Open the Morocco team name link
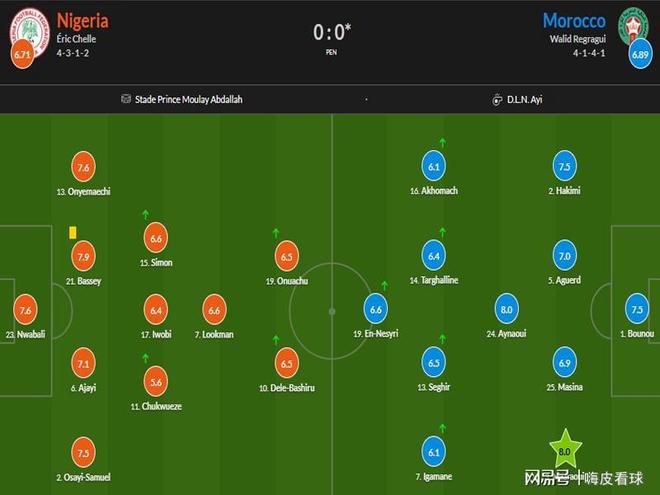660x495 pixels. [x=575, y=20]
